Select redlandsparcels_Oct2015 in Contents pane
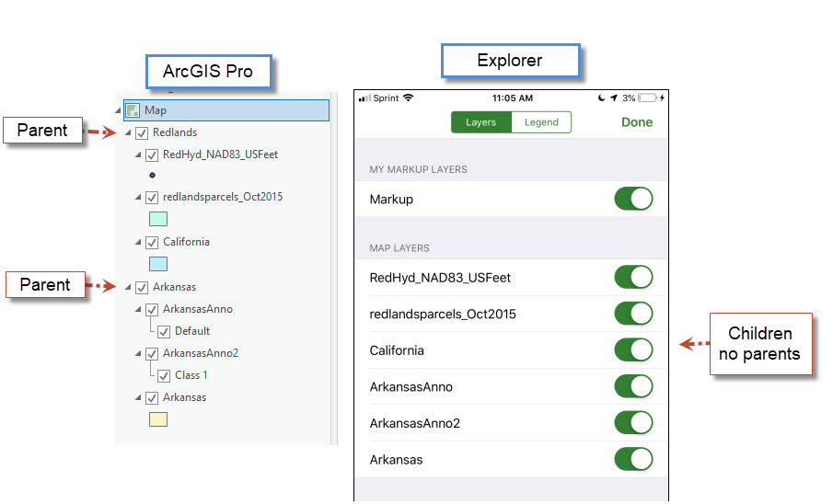Screen dimensions: 833x504 (223, 197)
